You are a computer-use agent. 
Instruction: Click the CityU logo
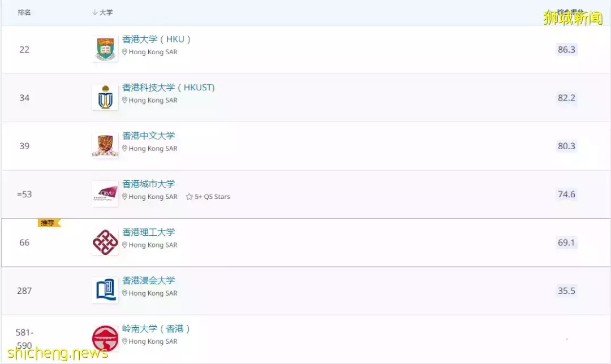105,194
